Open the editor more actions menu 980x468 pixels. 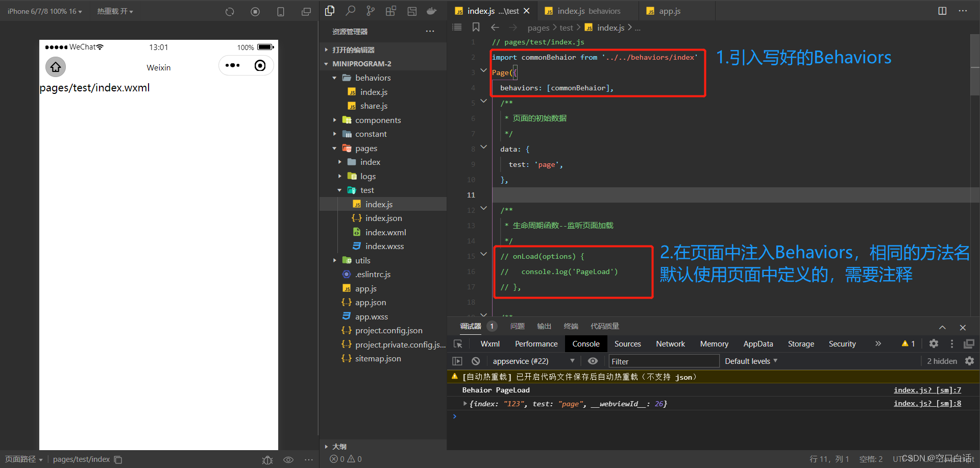(963, 11)
